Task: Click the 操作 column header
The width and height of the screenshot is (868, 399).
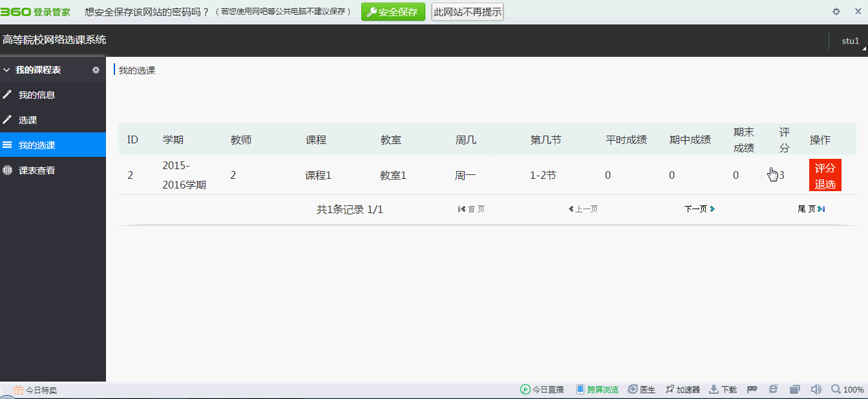Action: 820,139
